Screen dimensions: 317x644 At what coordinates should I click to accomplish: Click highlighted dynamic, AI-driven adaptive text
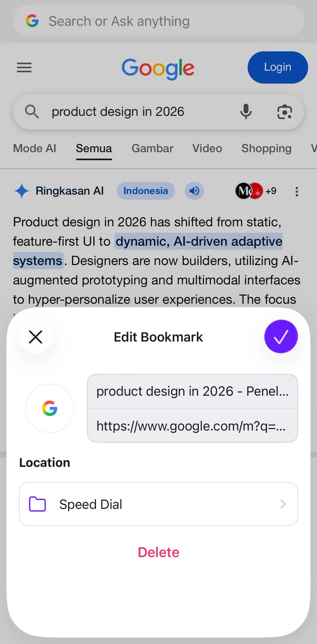(x=199, y=241)
